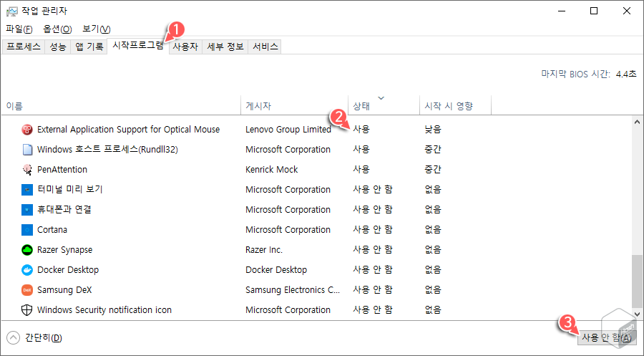Select the Cortana entry name
Screen dimensions: 644x356
click(52, 230)
